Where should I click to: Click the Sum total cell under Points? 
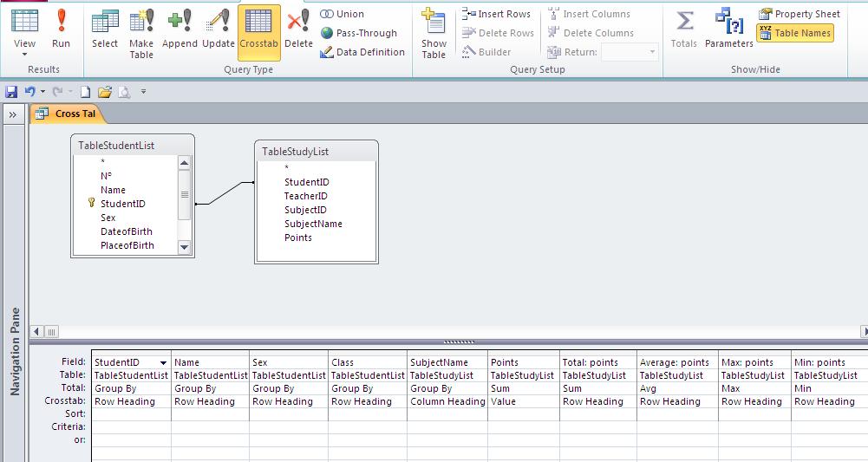(x=523, y=388)
